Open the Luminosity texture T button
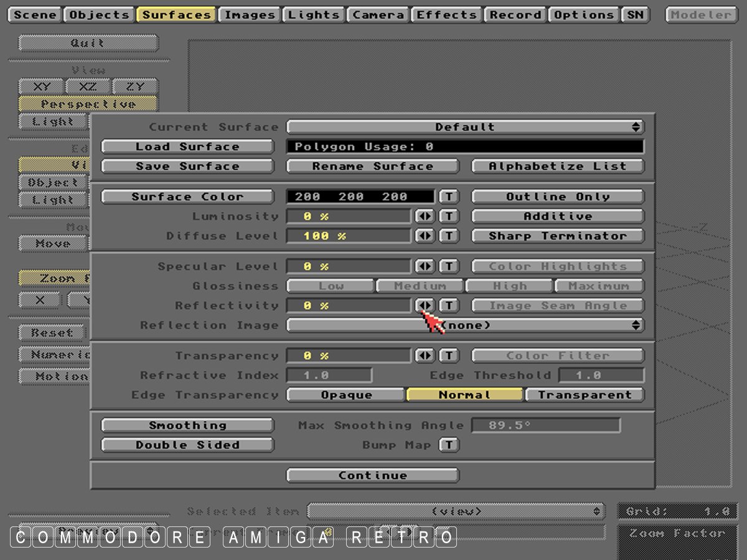This screenshot has width=747, height=560. coord(449,217)
